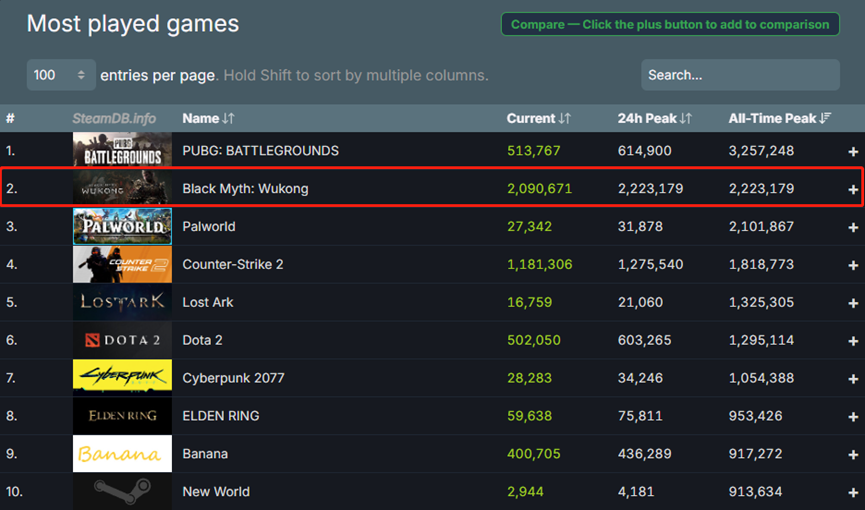Click the PUBG Battlegrounds game thumbnail
Screen dimensions: 865x510
pyautogui.click(x=122, y=150)
